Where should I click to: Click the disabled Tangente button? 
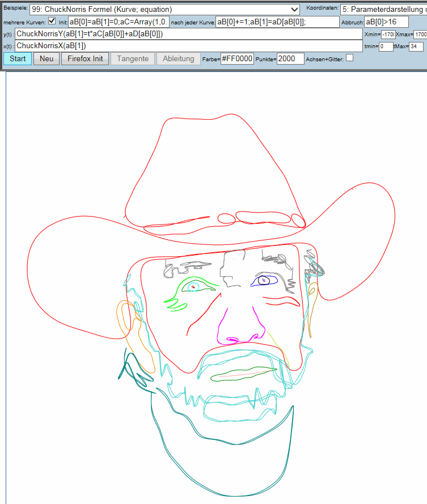pyautogui.click(x=133, y=59)
